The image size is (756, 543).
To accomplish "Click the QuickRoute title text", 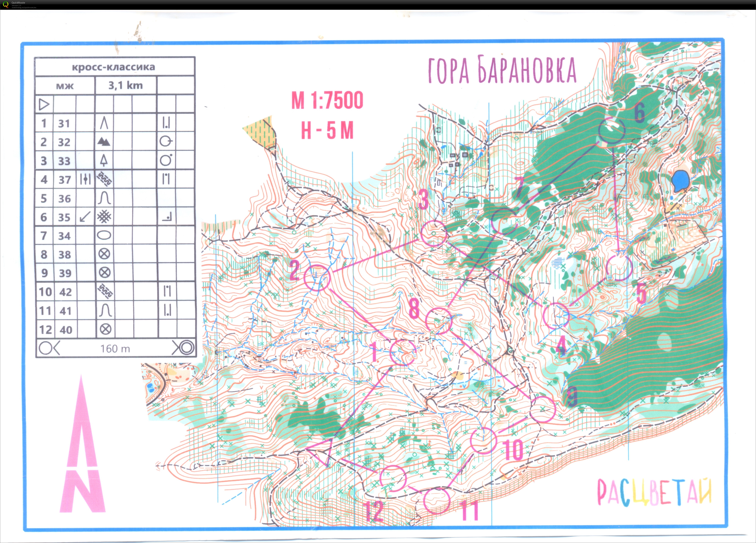I will click(x=18, y=3).
